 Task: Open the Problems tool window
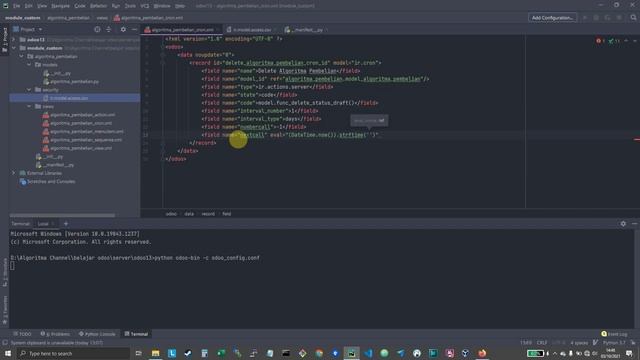pos(55,334)
